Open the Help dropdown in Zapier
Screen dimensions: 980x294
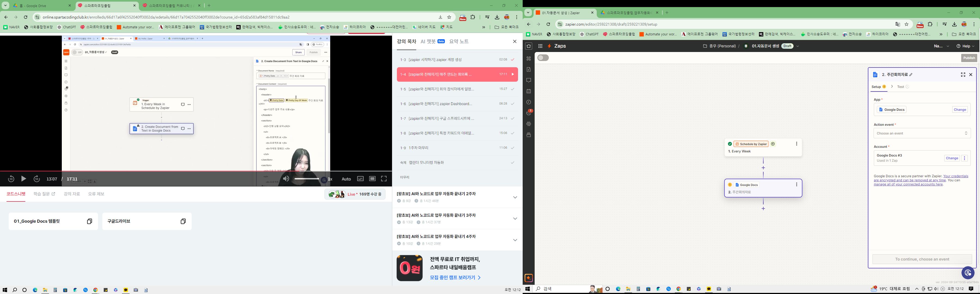click(x=966, y=46)
